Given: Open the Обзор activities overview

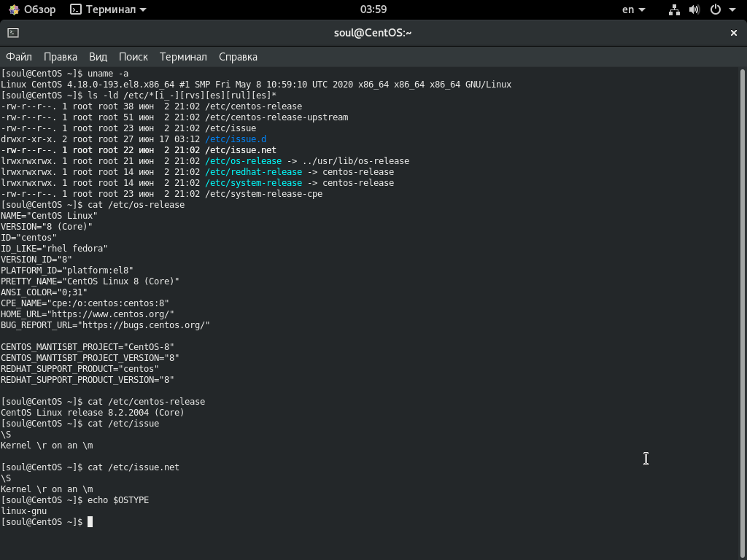Looking at the screenshot, I should coord(32,9).
